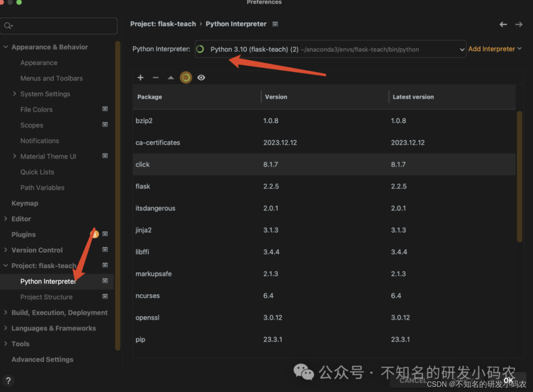The image size is (533, 392).
Task: Expand the Add Interpreter dropdown
Action: (x=495, y=49)
